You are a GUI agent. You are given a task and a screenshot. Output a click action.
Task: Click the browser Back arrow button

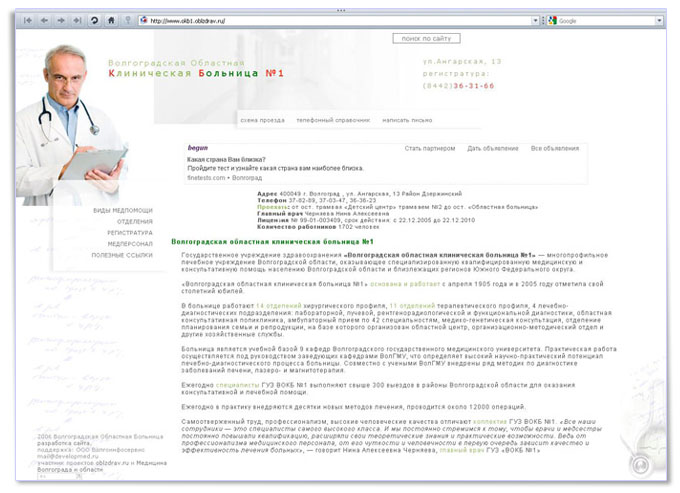pos(42,20)
